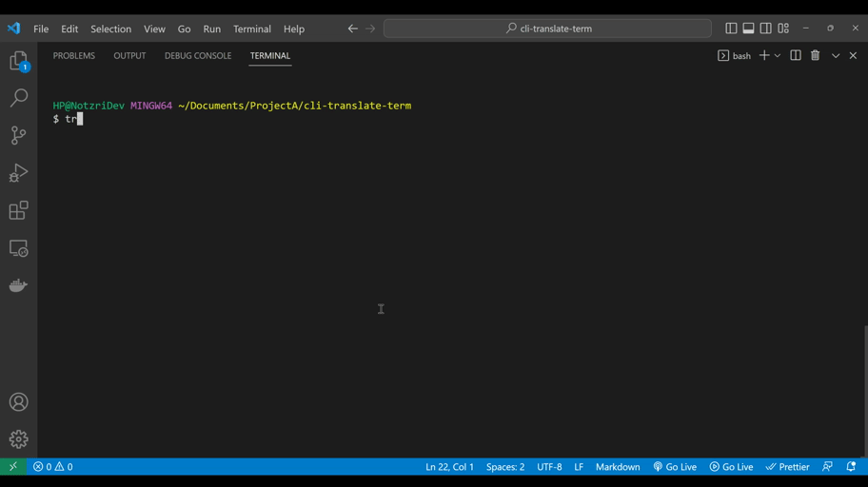This screenshot has height=487, width=868.
Task: Click the Prettier status item
Action: pos(788,466)
